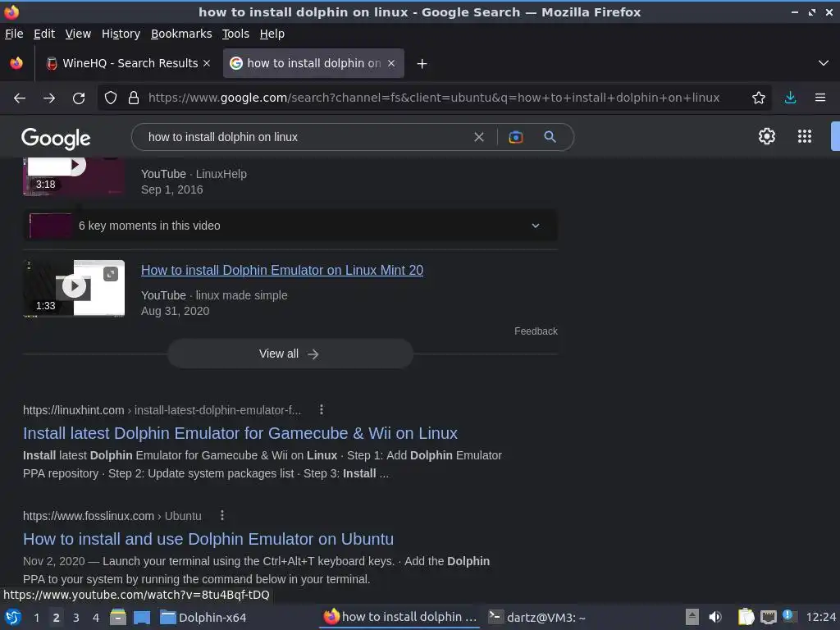Screen dimensions: 840x630
Task: Open fosslinux result options three-dot menu
Action: [x=222, y=515]
